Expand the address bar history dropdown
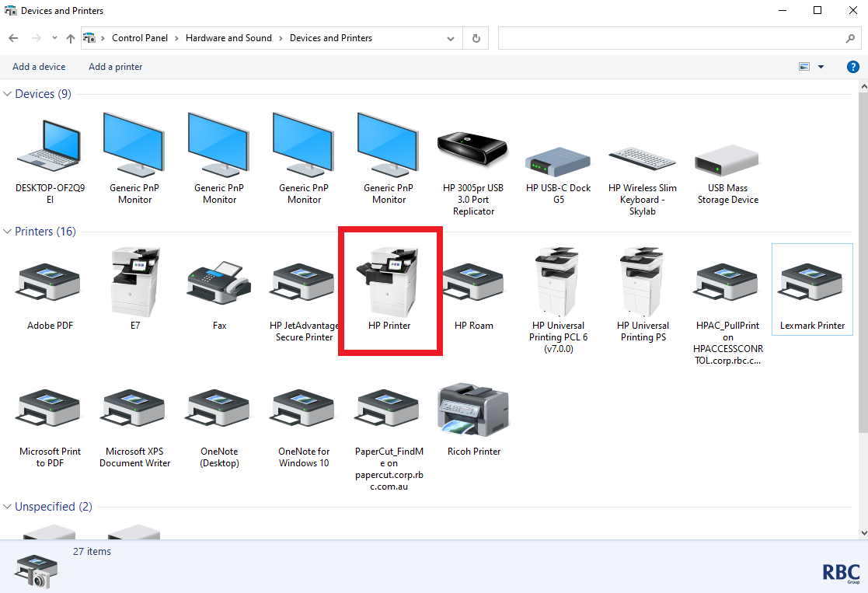868x593 pixels. [x=451, y=38]
